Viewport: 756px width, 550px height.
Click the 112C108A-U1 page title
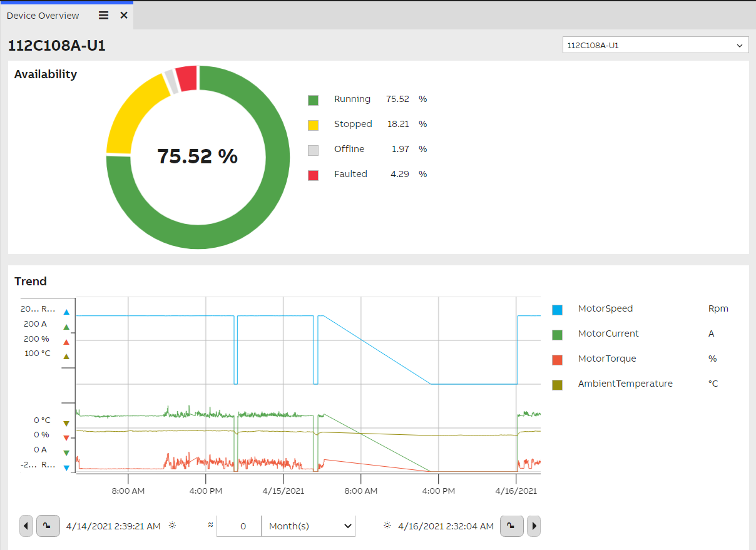pos(57,45)
